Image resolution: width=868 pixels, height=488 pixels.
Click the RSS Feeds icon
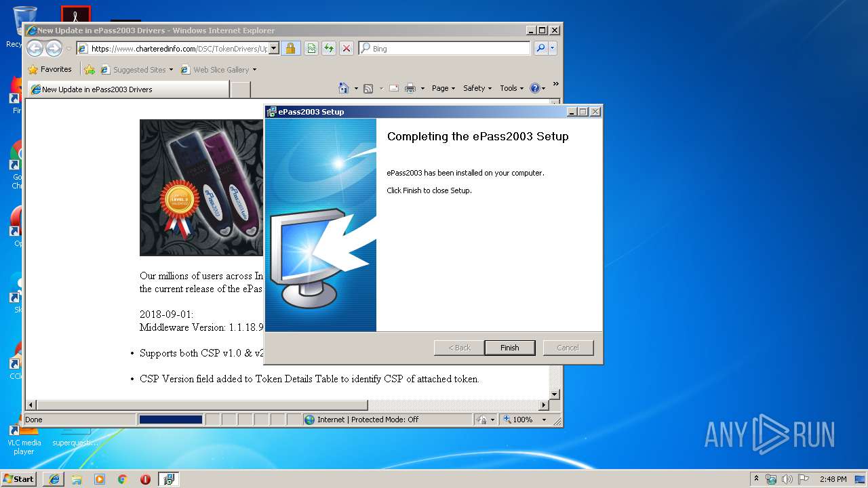368,88
